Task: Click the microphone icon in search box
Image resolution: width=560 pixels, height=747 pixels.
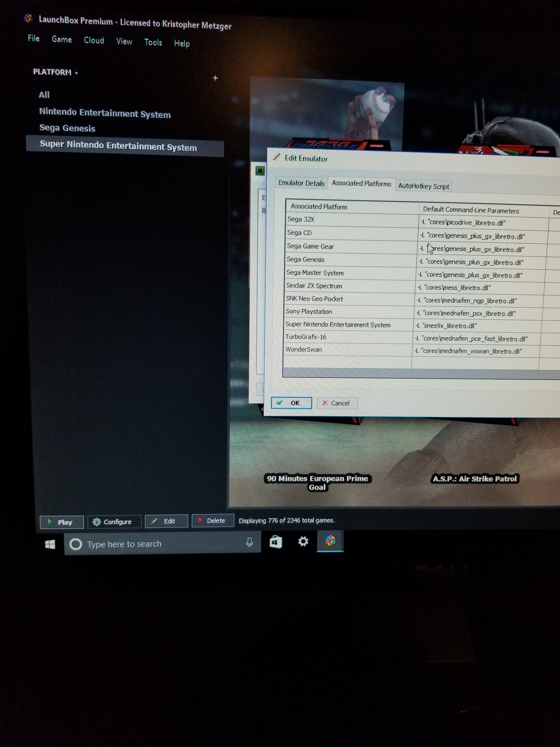Action: coord(249,542)
